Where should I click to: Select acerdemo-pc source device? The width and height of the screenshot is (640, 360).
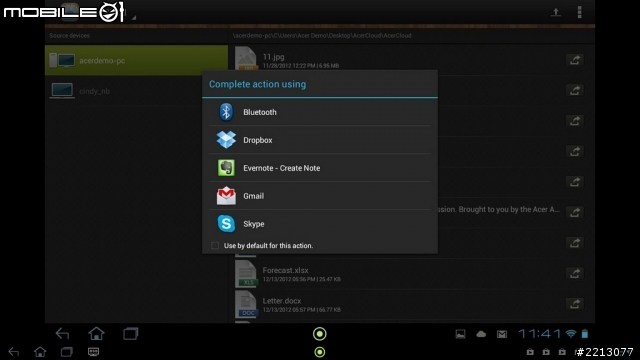[136, 60]
